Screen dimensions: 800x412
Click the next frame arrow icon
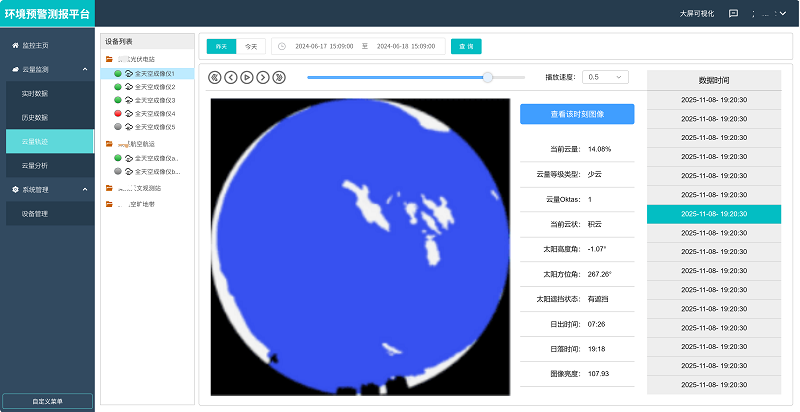(263, 77)
